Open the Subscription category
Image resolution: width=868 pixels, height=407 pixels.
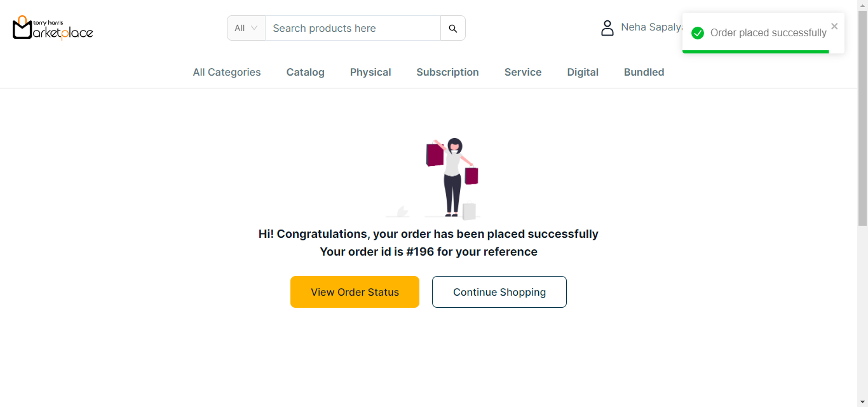(448, 72)
